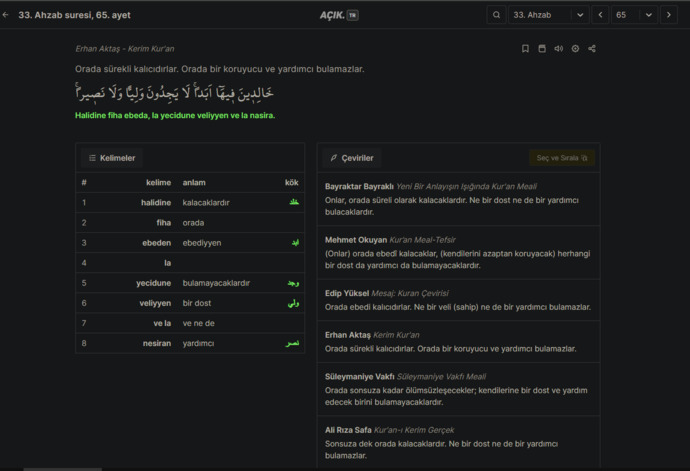The height and width of the screenshot is (471, 690).
Task: Click the word 'veliyyen' in table
Action: point(155,303)
